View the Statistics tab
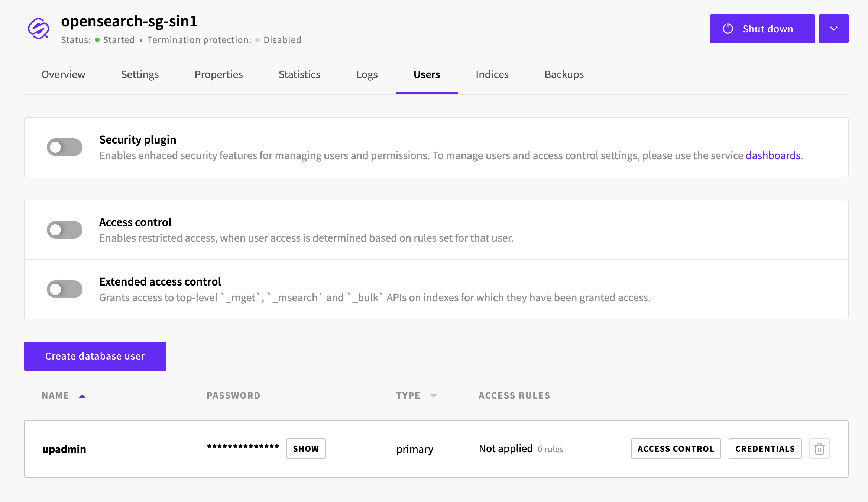The image size is (868, 502). pos(299,74)
